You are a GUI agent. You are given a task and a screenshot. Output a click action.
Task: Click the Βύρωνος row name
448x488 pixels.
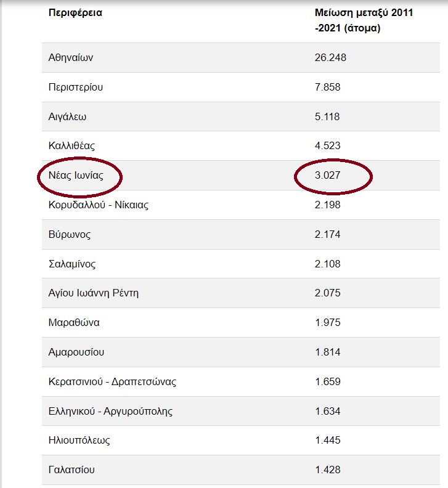[x=70, y=234]
